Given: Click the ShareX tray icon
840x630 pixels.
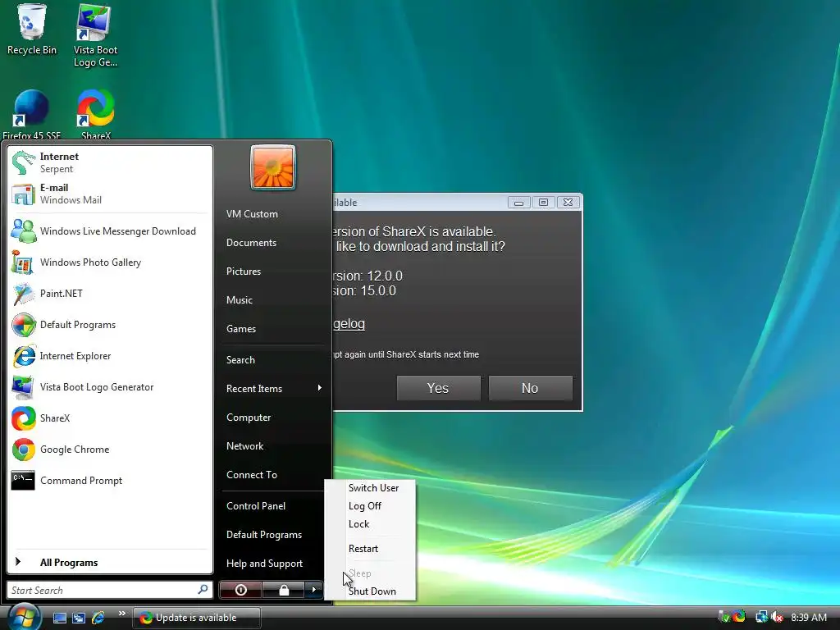Looking at the screenshot, I should point(739,617).
